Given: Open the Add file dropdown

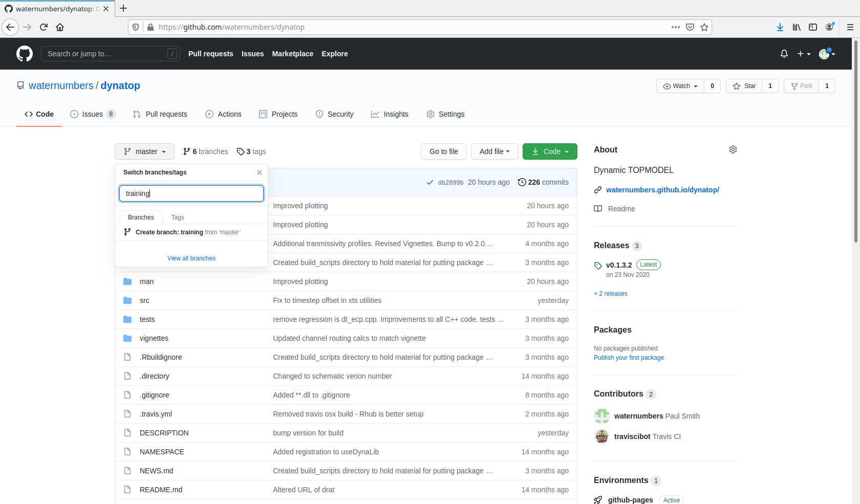Looking at the screenshot, I should (493, 151).
